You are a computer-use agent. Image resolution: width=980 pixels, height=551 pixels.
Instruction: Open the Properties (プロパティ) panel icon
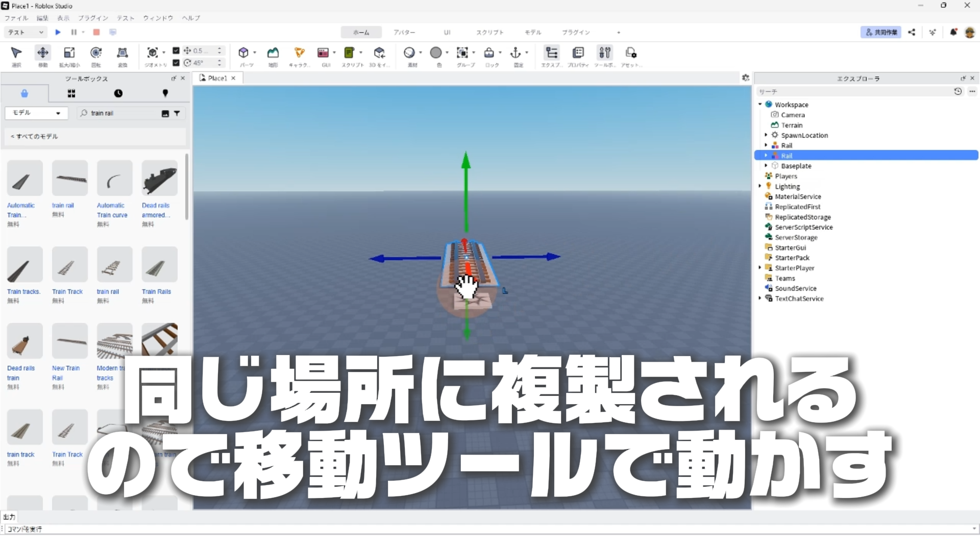(x=578, y=53)
